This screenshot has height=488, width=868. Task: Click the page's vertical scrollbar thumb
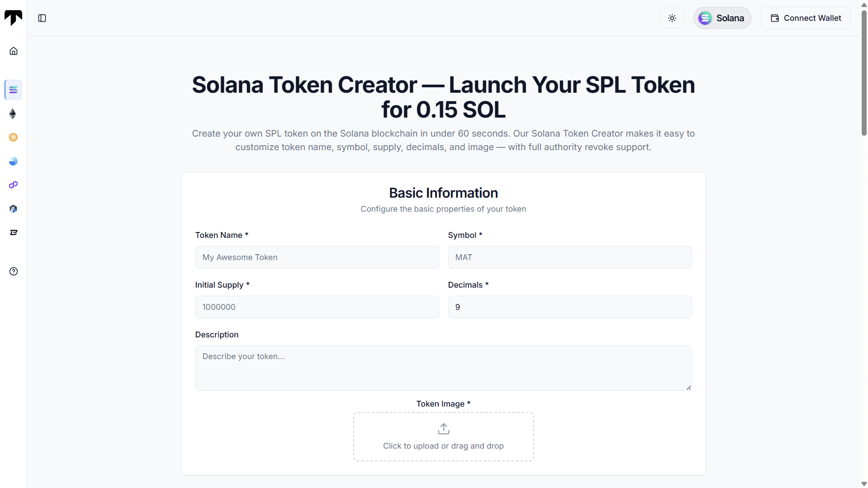(x=864, y=72)
